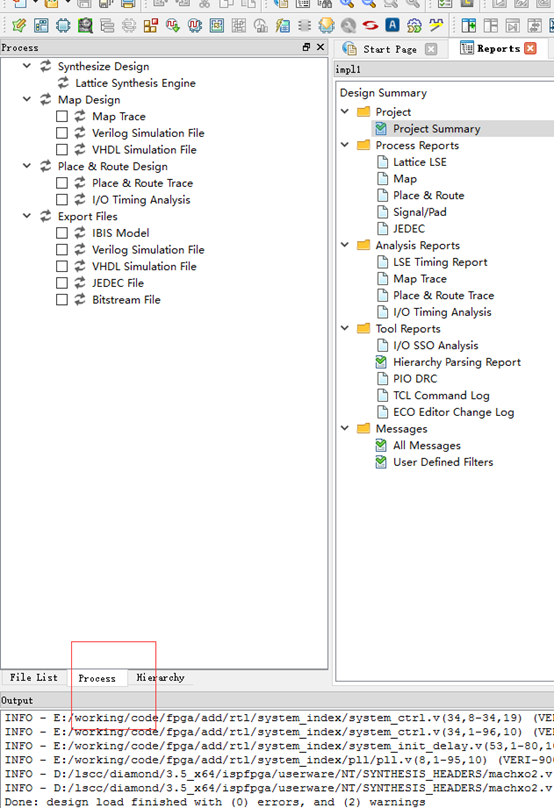Click the refresh icon beside Map Design
This screenshot has height=808, width=554.
[x=46, y=99]
